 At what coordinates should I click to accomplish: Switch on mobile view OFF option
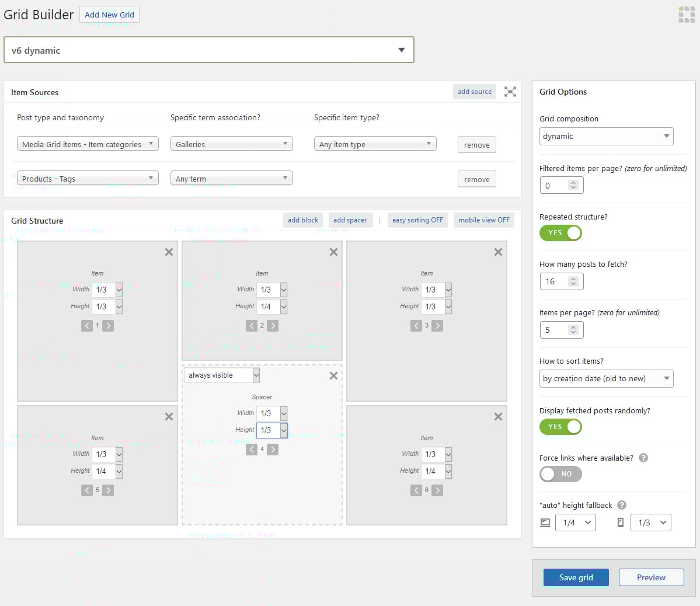pyautogui.click(x=483, y=220)
